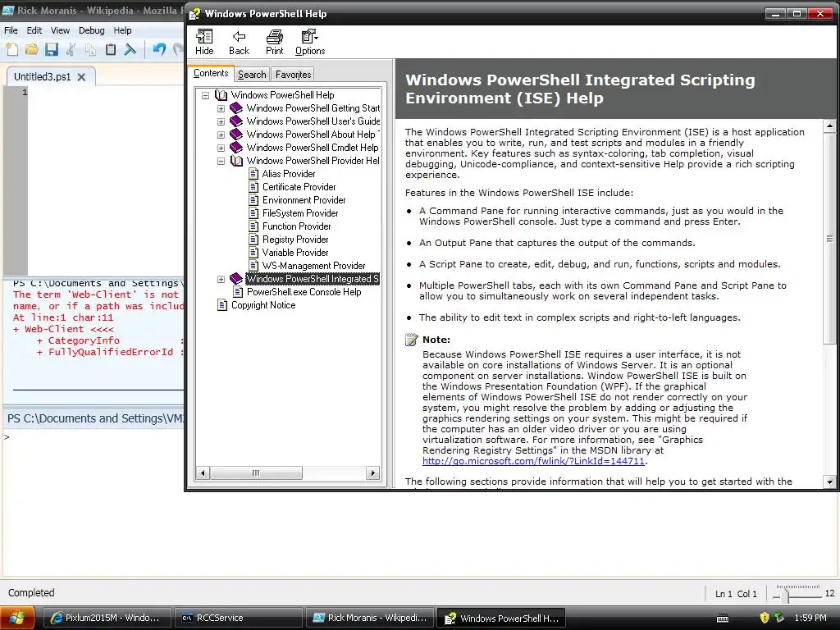Viewport: 840px width, 630px height.
Task: Expand the Windows PowerShell Integrated Scripting node
Action: coord(221,279)
